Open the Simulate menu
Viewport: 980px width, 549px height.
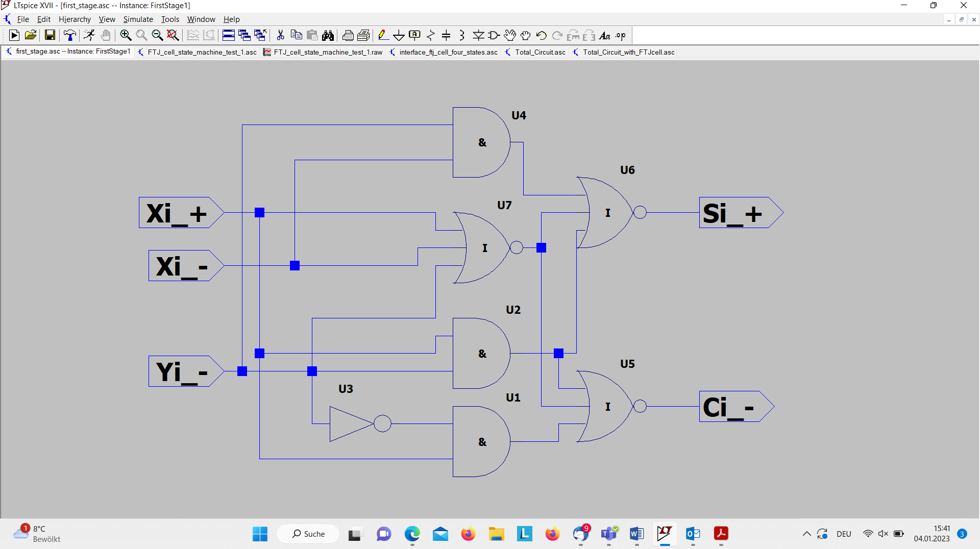[x=138, y=19]
